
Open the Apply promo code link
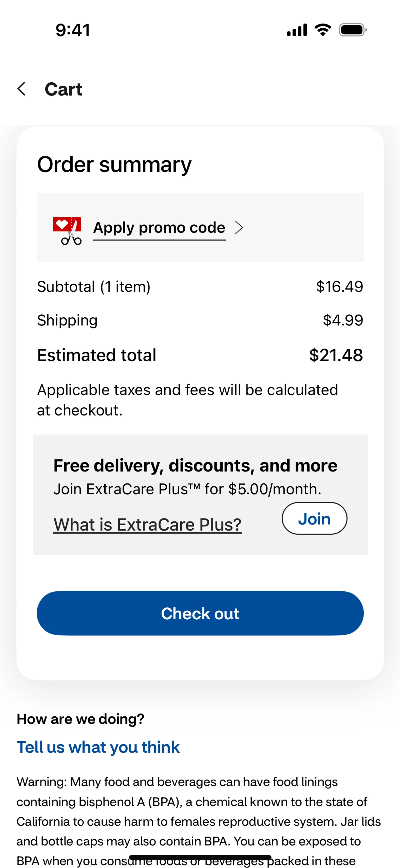click(159, 228)
